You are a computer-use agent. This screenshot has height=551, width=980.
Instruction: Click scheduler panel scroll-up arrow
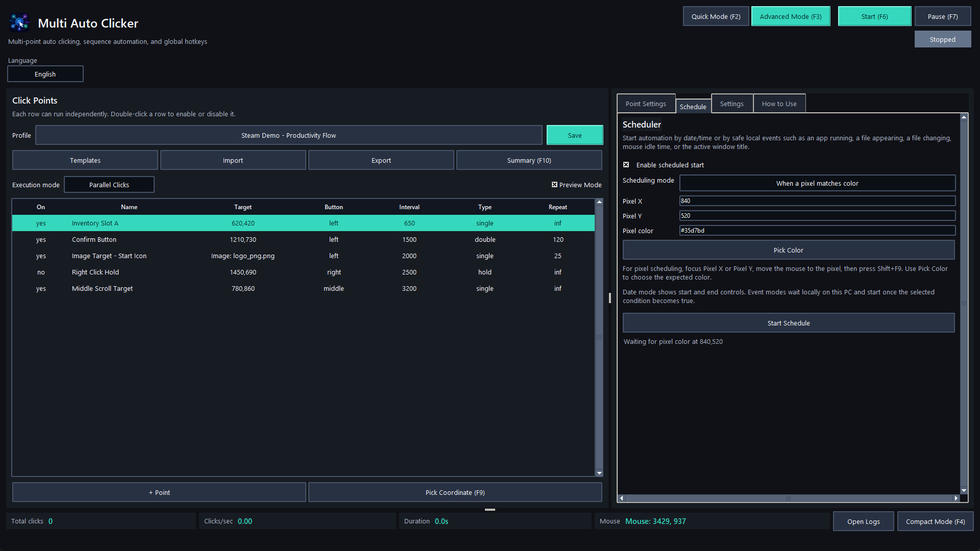(964, 117)
